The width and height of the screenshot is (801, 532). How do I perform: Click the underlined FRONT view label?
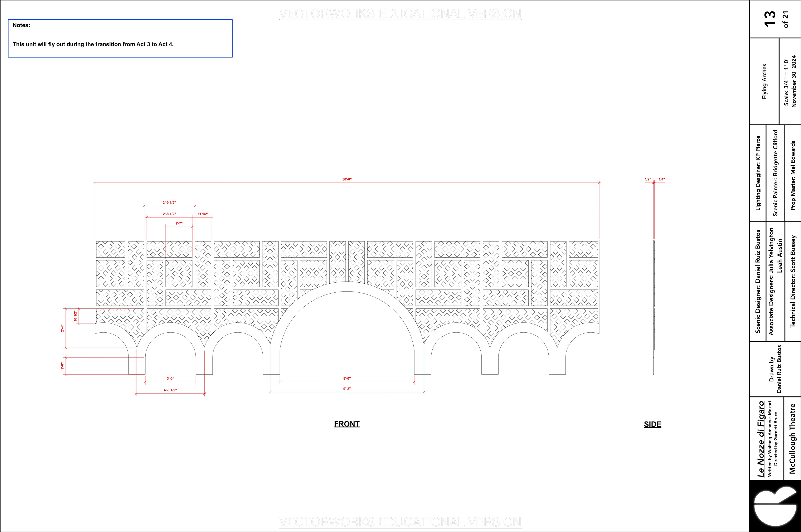tap(346, 424)
